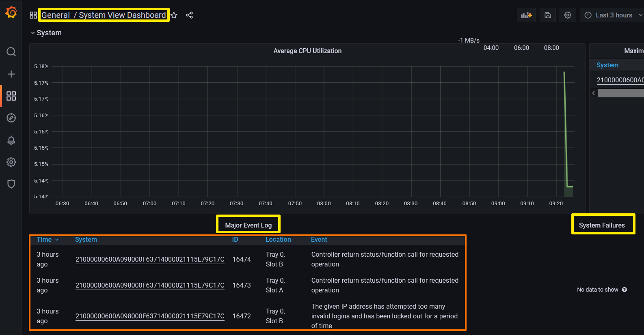
Task: Select ID cell 16472
Action: click(x=242, y=316)
